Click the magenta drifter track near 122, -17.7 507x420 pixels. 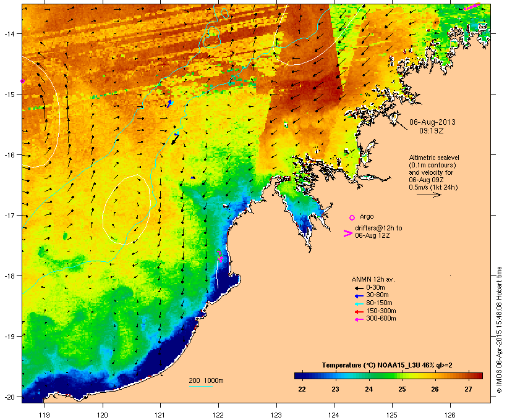(x=220, y=256)
